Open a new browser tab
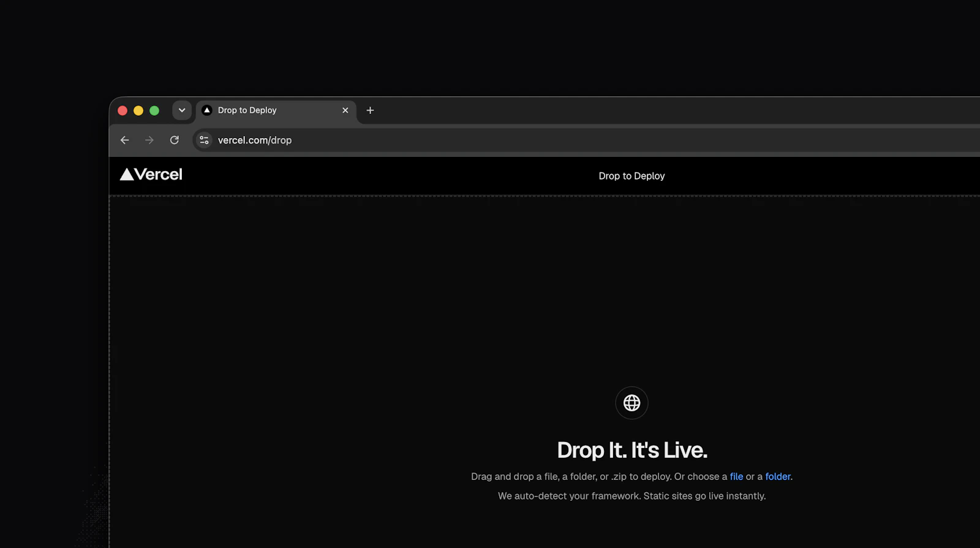The height and width of the screenshot is (548, 980). click(x=370, y=110)
